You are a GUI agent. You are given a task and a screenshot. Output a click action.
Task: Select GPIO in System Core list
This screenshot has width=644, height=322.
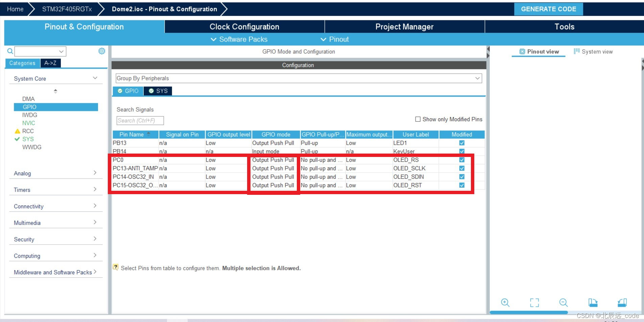(x=56, y=107)
